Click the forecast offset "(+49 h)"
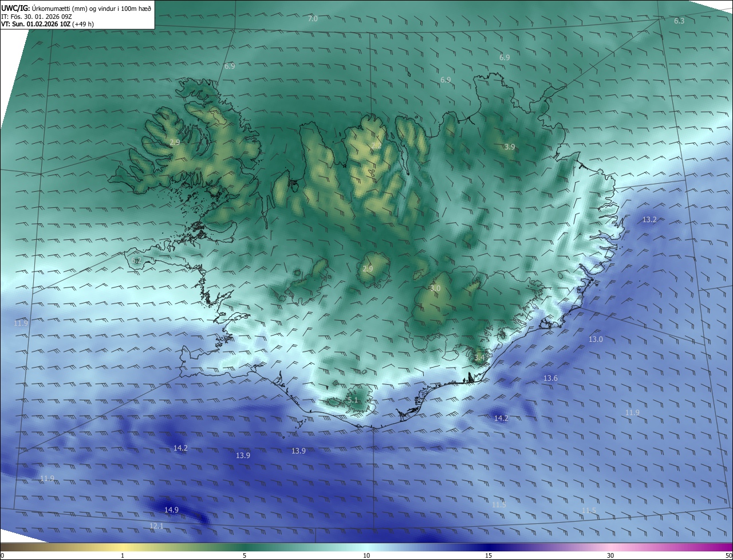Image resolution: width=733 pixels, height=560 pixels. tap(84, 24)
